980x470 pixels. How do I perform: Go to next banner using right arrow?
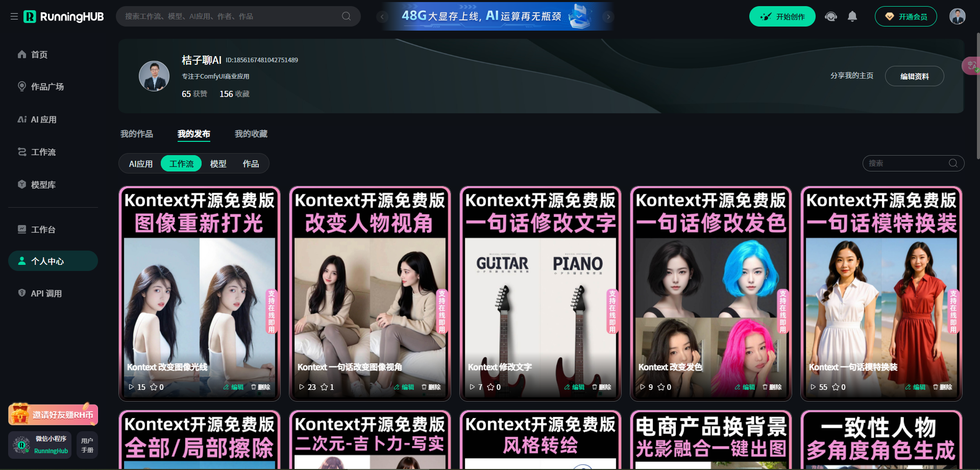(608, 16)
